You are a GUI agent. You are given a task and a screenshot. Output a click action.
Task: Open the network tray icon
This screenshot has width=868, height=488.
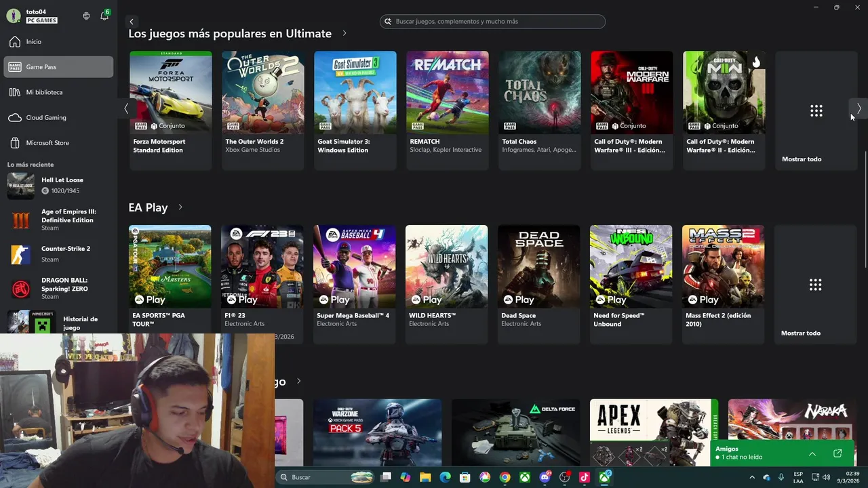click(x=815, y=477)
